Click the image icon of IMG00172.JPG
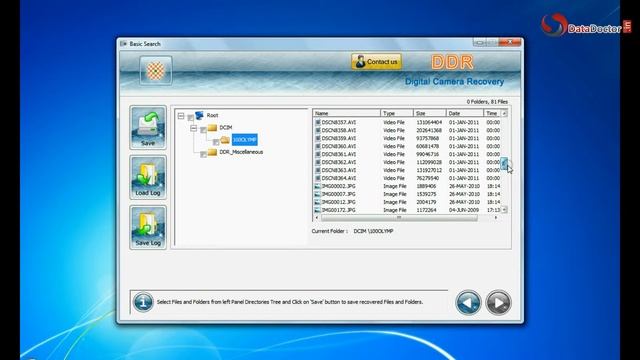This screenshot has width=640, height=360. [x=318, y=210]
